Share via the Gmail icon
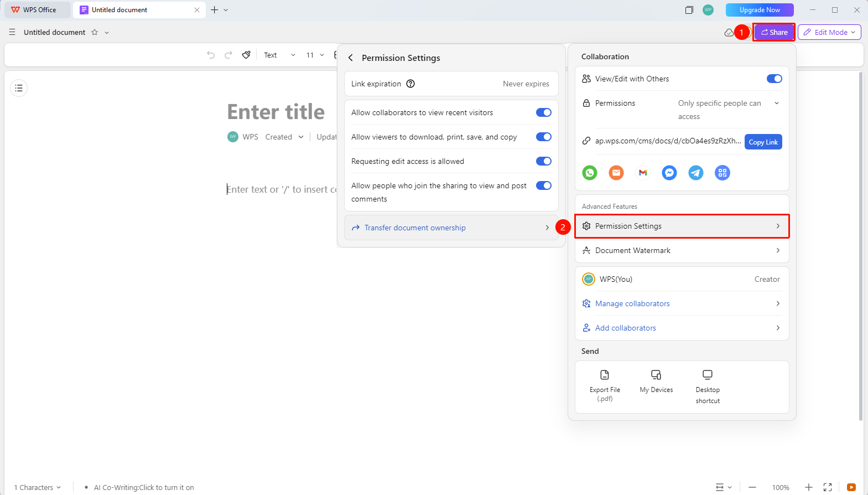Viewport: 868px width, 495px height. (643, 173)
